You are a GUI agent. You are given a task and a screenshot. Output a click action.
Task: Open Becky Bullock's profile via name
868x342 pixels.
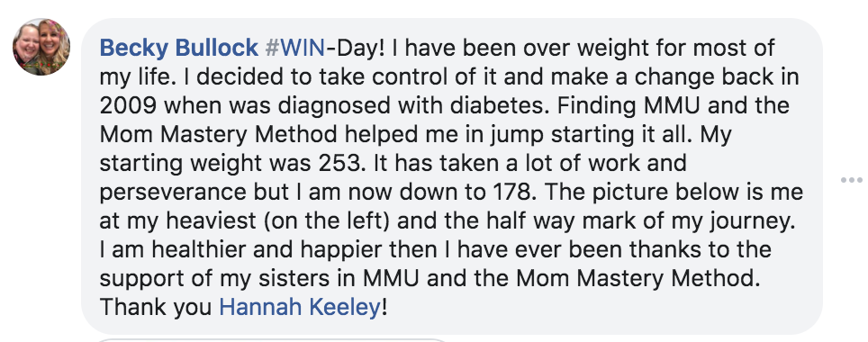[179, 48]
